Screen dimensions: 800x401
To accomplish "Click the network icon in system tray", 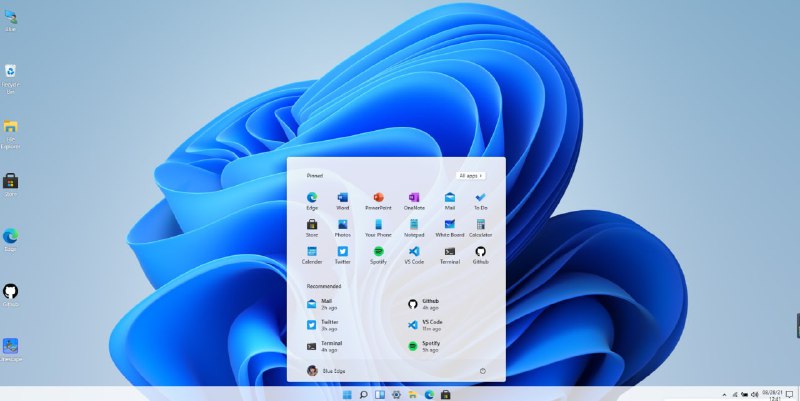I will point(735,395).
